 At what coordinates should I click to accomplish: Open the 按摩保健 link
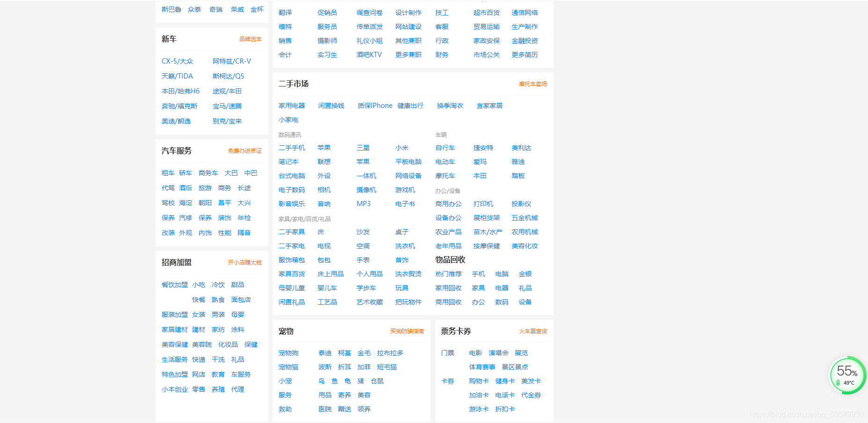pos(486,246)
